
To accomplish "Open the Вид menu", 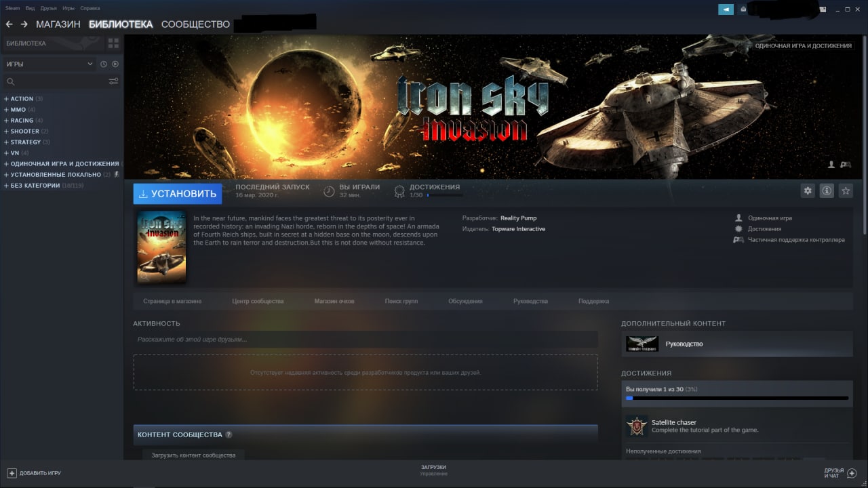I will click(30, 8).
